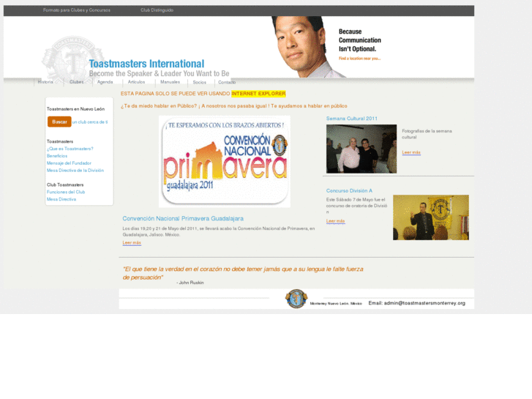Select the Agenda navigation tab
Image resolution: width=532 pixels, height=399 pixels.
[105, 82]
